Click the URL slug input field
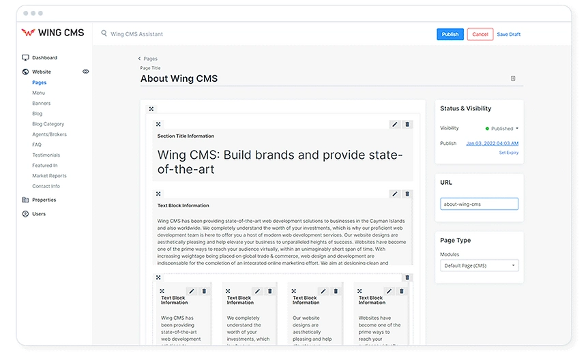The height and width of the screenshot is (364, 588). (479, 204)
